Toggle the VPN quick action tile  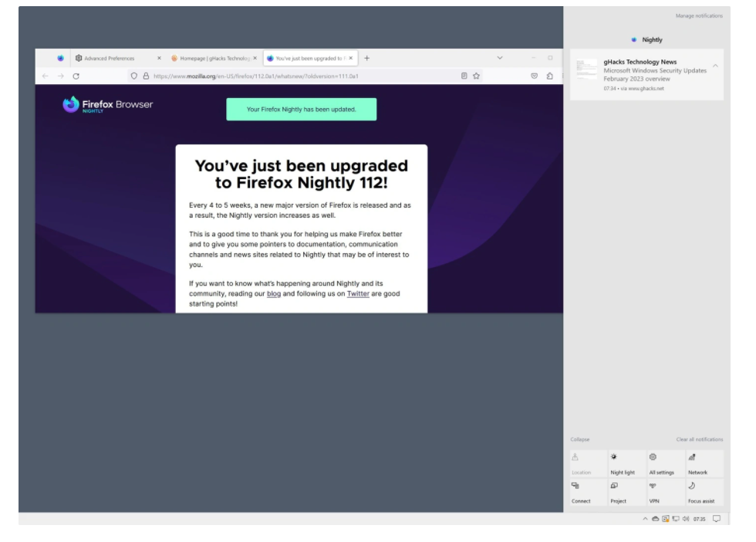[x=665, y=493]
